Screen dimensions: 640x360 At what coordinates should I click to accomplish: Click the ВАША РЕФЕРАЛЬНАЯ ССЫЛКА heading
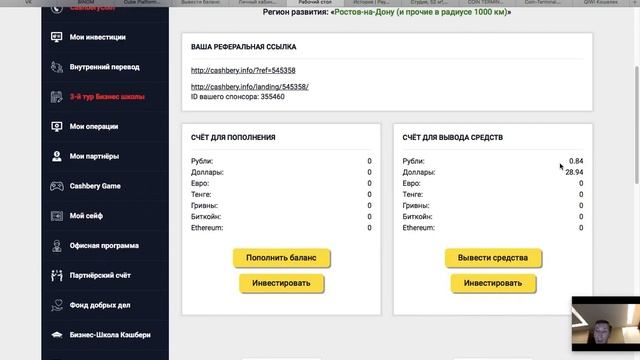pos(244,47)
